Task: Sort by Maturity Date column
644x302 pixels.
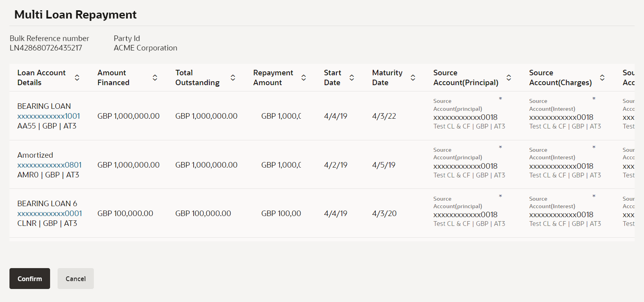Action: [x=413, y=78]
